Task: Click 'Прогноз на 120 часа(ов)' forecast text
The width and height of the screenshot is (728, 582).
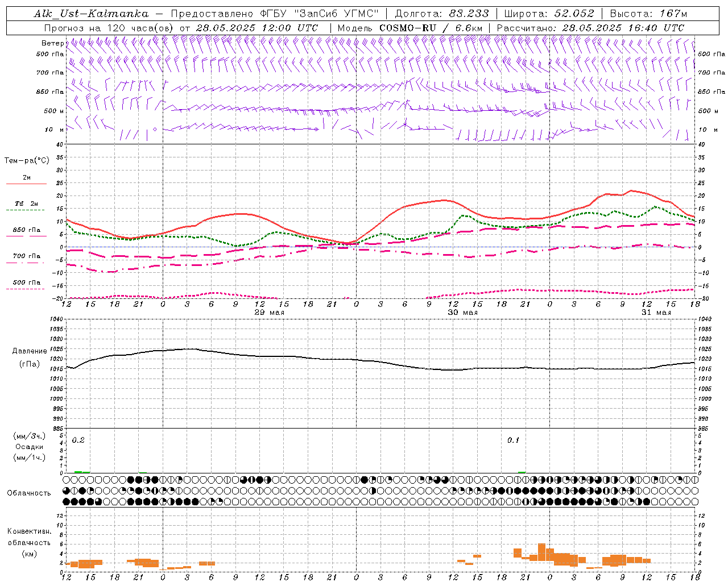Action: pos(110,28)
